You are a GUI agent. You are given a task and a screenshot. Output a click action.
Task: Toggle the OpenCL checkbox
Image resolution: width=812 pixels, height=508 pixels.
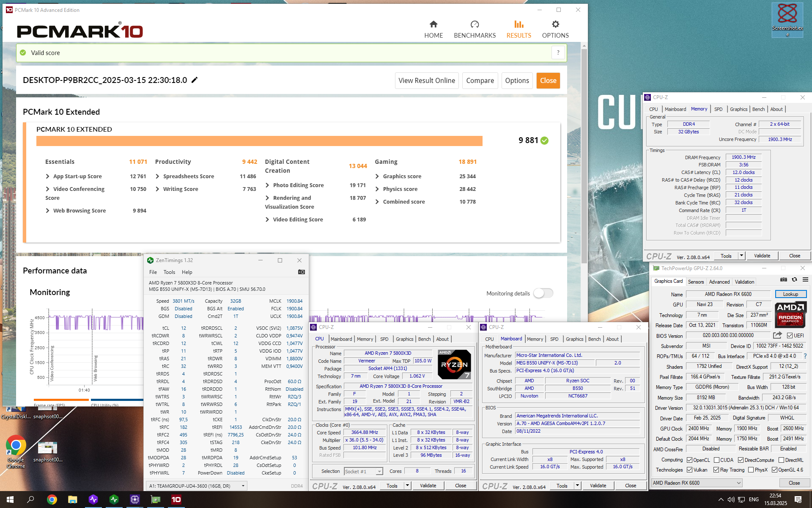(x=689, y=460)
